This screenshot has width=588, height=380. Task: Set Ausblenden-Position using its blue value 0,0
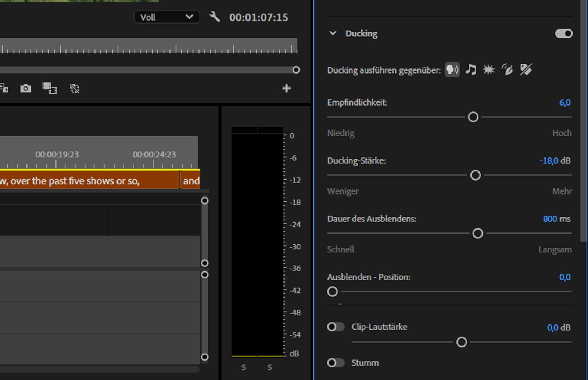[564, 277]
